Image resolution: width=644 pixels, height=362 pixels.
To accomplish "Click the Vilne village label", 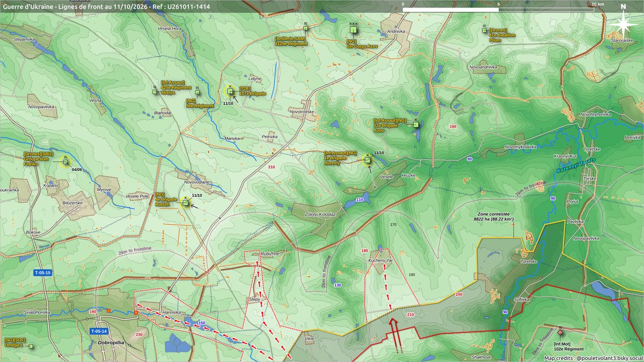I will tap(310, 339).
